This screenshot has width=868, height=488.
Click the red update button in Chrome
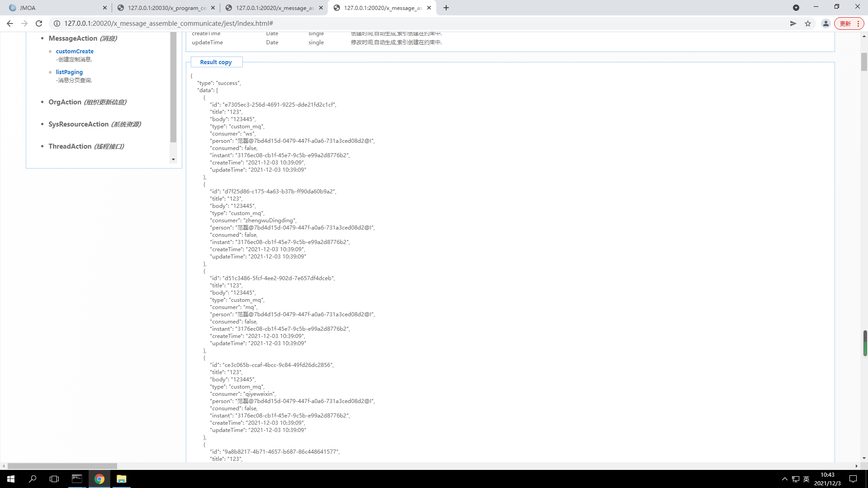[845, 23]
